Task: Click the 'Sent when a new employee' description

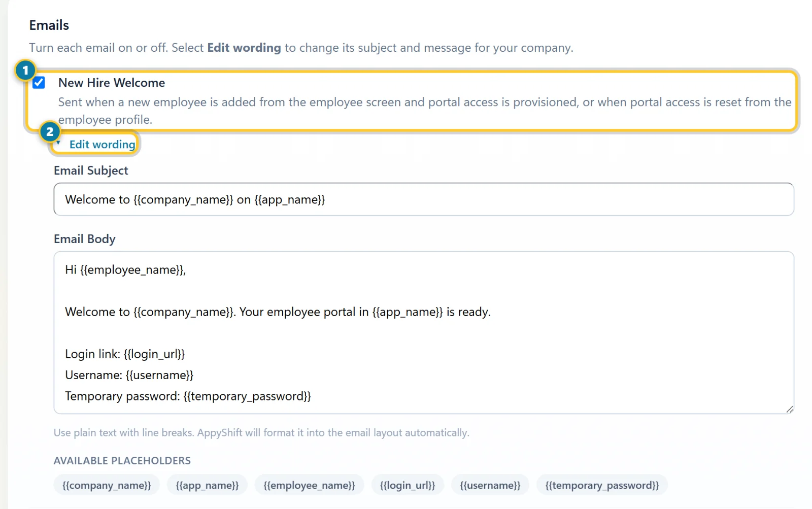Action: coord(425,111)
